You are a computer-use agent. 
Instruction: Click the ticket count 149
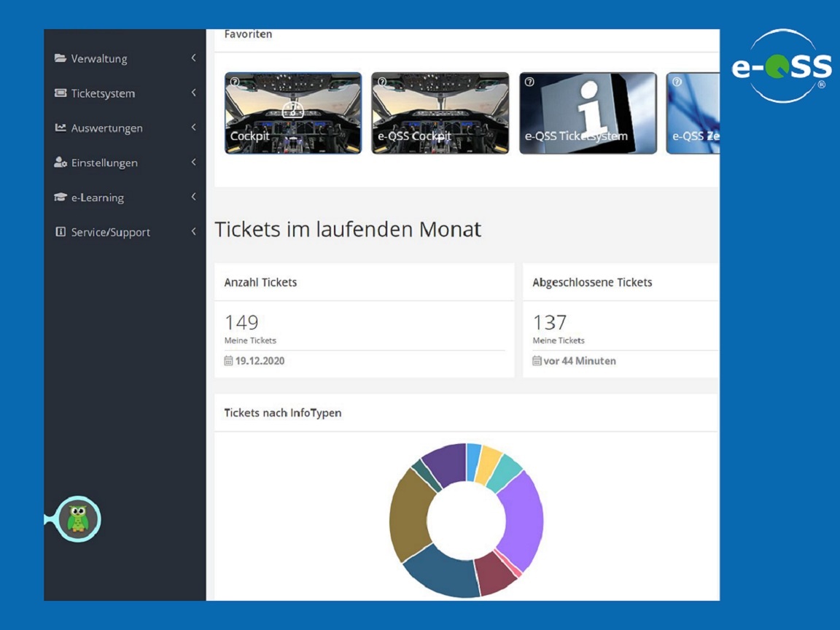(x=241, y=322)
